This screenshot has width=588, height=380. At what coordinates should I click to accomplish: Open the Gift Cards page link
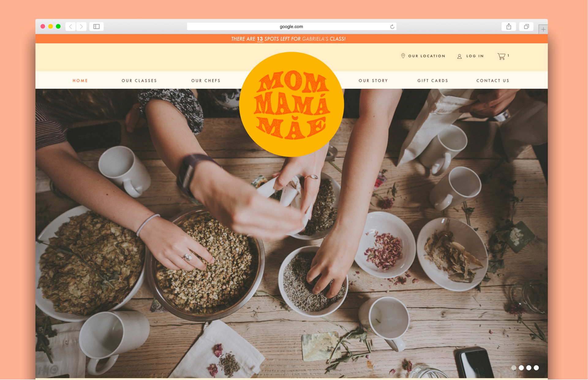[x=433, y=81]
